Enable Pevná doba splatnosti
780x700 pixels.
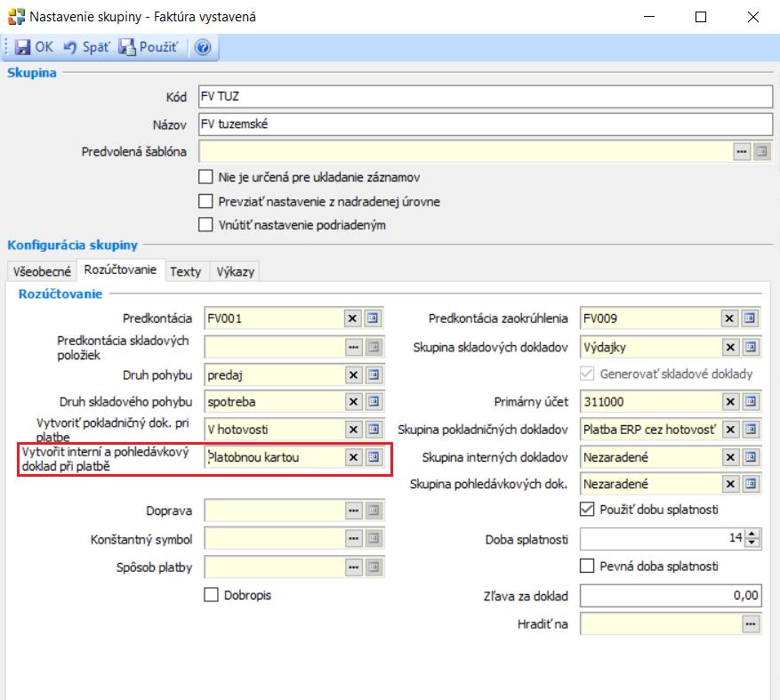[587, 567]
